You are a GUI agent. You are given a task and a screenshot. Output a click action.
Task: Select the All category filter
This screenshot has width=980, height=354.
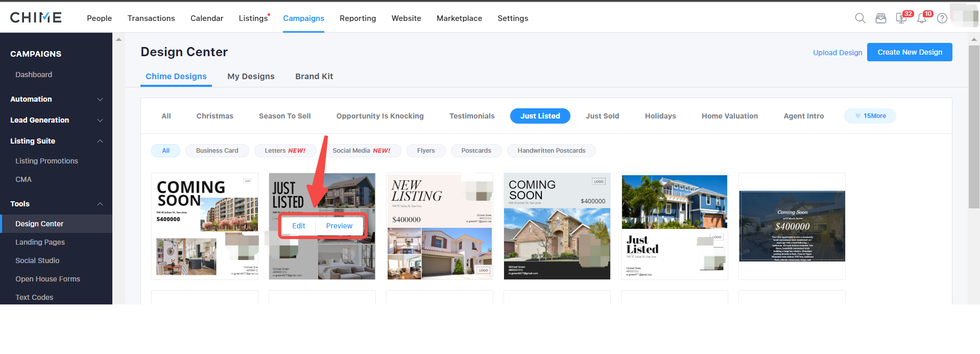(166, 116)
